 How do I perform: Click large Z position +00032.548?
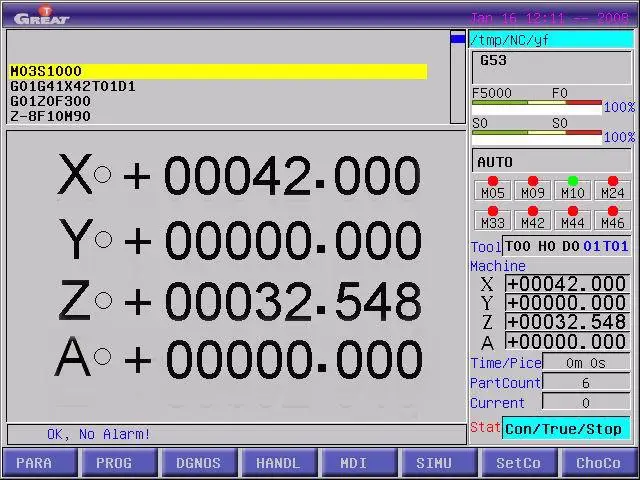coord(273,302)
